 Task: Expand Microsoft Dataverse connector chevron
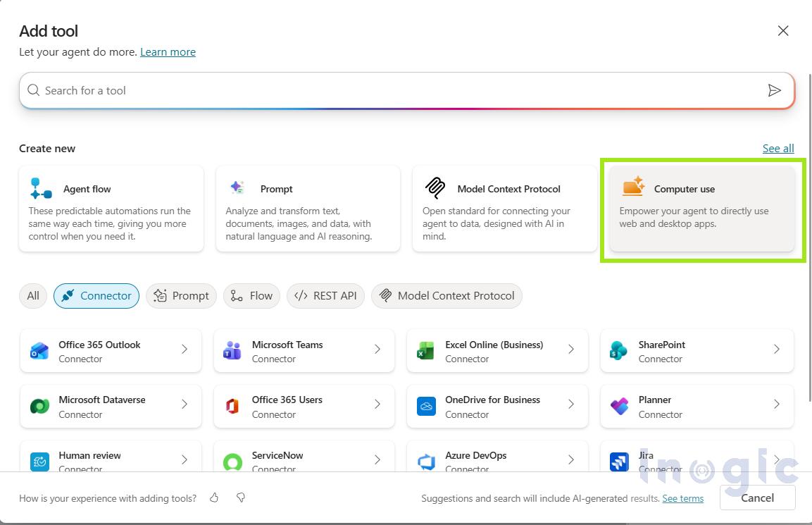click(185, 404)
